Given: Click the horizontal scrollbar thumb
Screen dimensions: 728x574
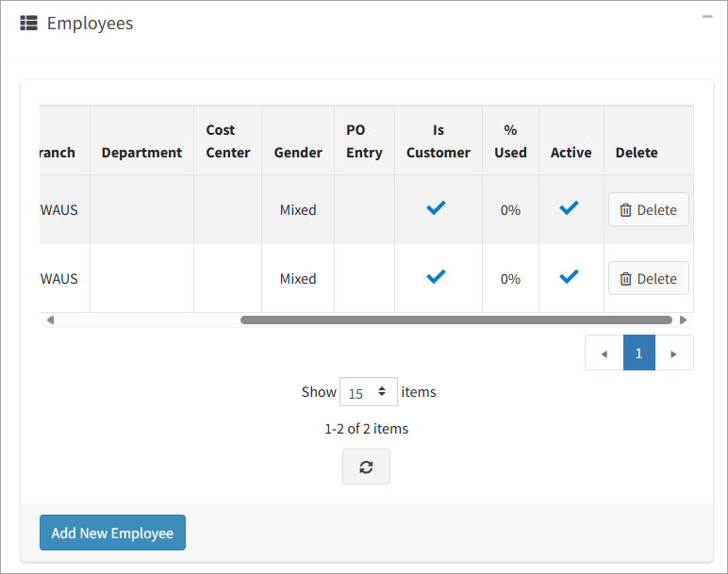Looking at the screenshot, I should (x=455, y=320).
